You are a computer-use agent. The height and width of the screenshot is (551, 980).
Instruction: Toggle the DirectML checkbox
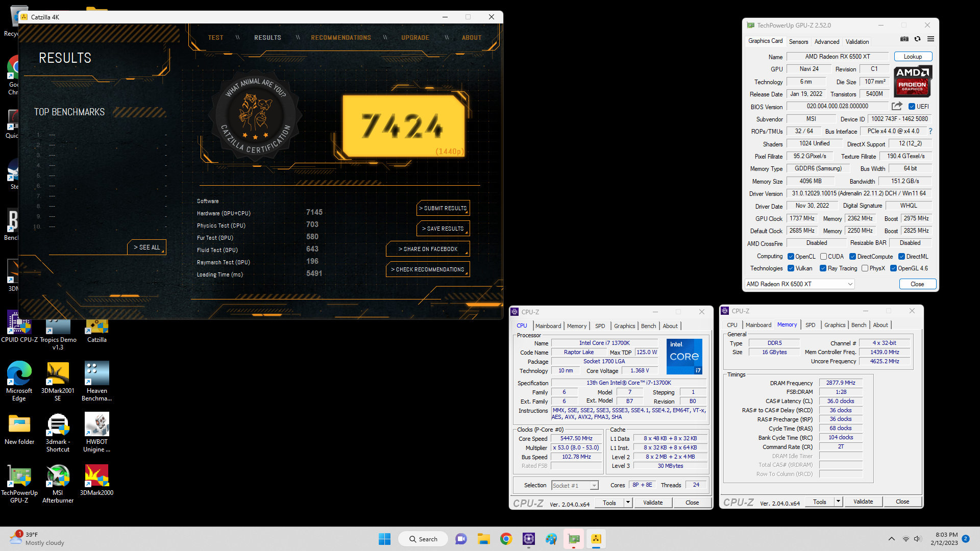(901, 257)
